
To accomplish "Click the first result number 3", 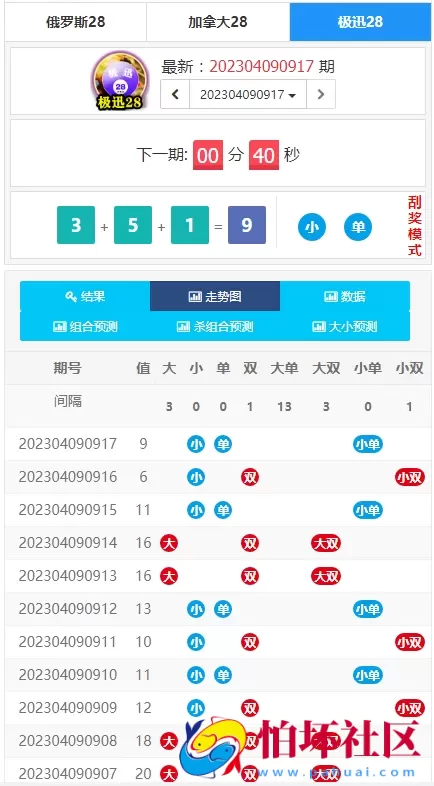I will point(76,225).
